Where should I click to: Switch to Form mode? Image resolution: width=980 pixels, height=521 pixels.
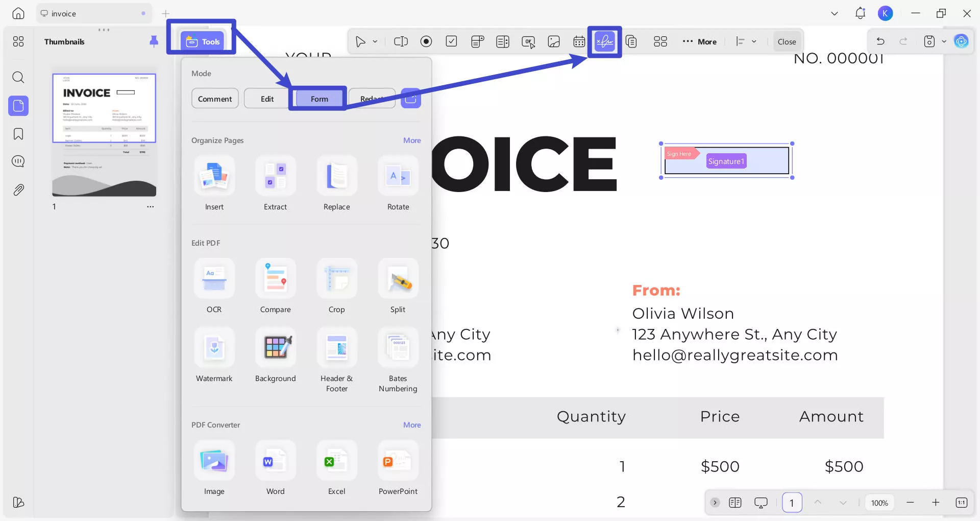pyautogui.click(x=319, y=99)
